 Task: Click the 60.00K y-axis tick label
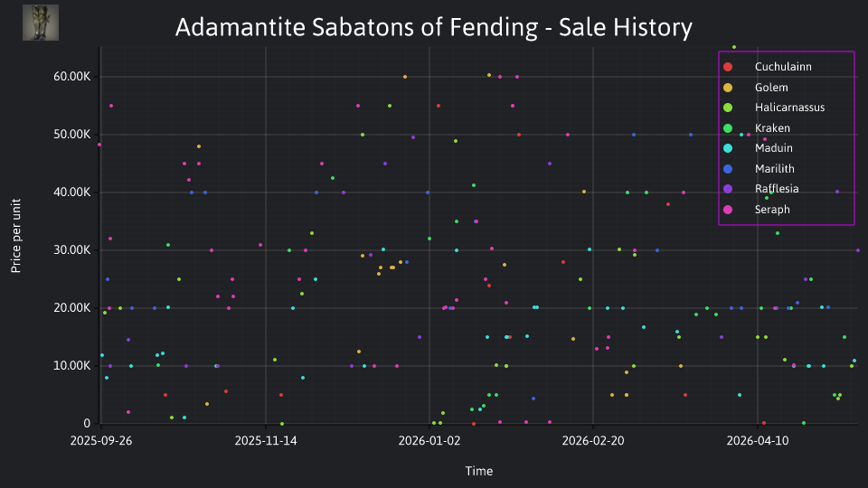(x=72, y=77)
